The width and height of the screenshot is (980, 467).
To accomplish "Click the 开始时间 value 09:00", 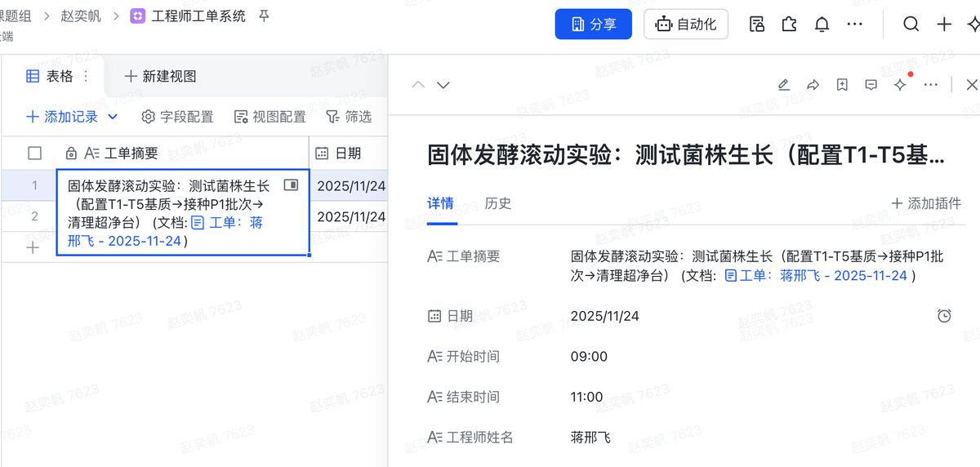I will 589,357.
